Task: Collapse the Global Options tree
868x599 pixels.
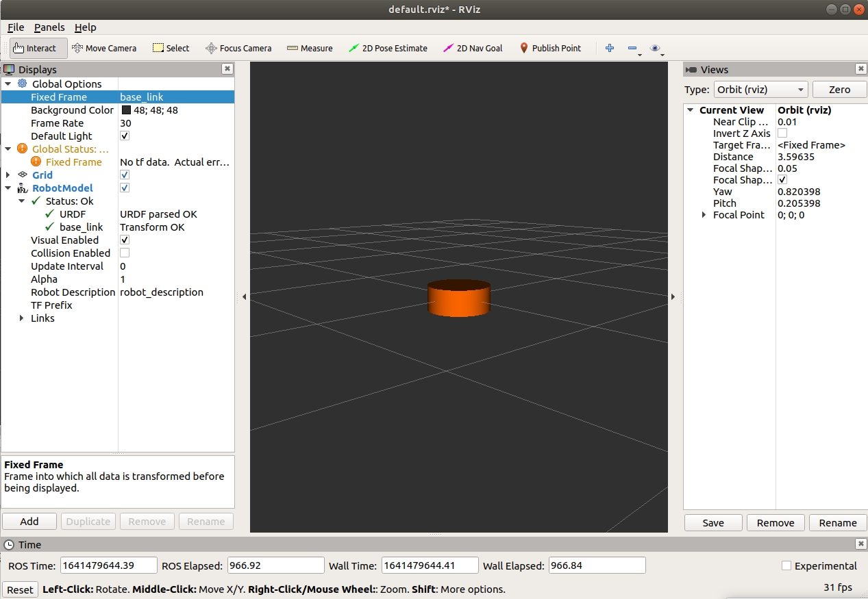Action: coord(8,84)
